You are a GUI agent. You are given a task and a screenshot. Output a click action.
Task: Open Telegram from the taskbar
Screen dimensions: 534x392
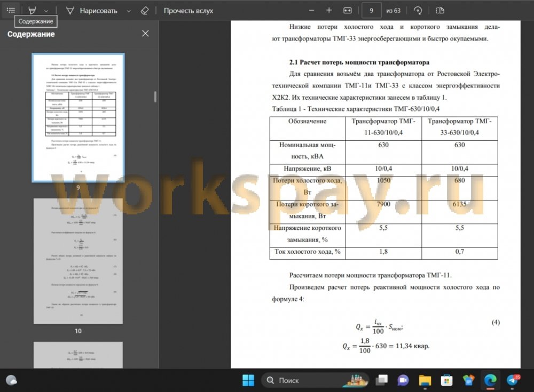point(513,380)
